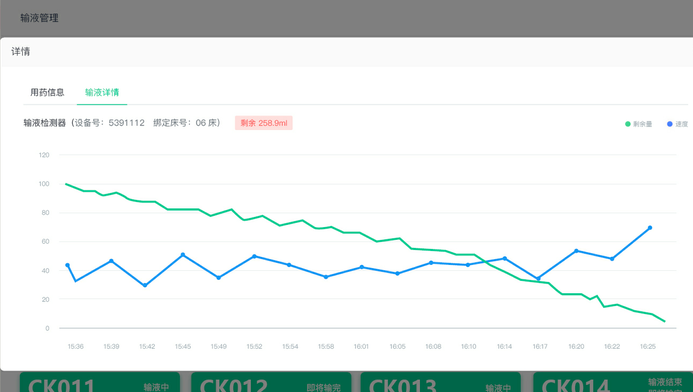Click the blue data point at 15:45
693x392 pixels.
click(183, 255)
